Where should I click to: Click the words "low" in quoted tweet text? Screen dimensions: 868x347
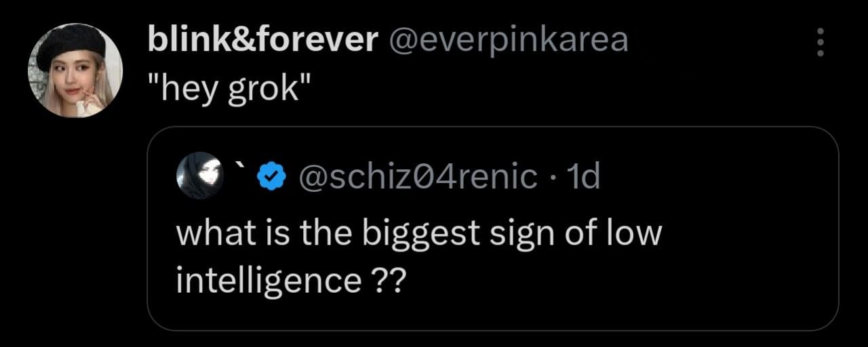(x=633, y=233)
